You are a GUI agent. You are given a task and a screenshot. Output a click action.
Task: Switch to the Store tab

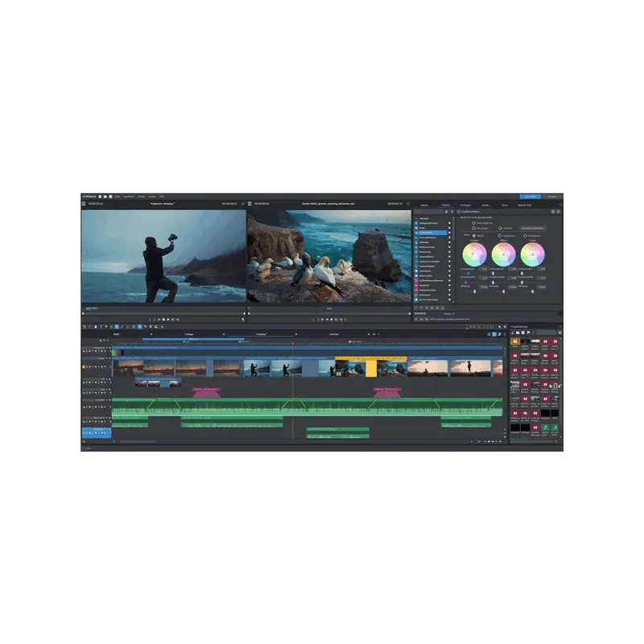505,205
